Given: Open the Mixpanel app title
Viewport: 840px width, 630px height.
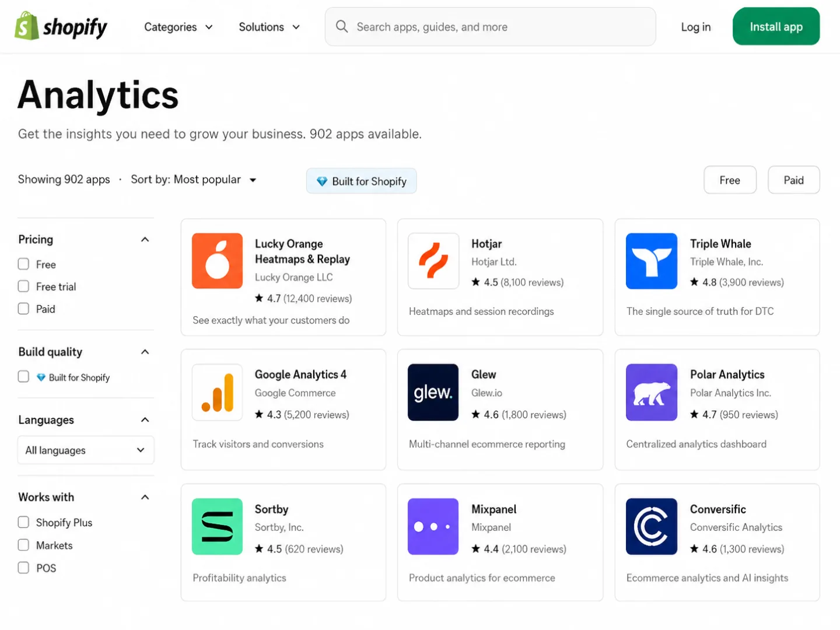Looking at the screenshot, I should 494,509.
